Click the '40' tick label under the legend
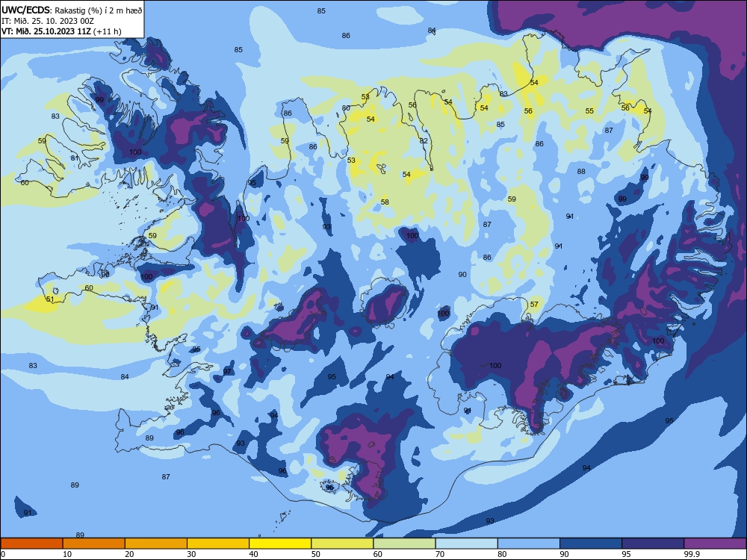 (253, 554)
